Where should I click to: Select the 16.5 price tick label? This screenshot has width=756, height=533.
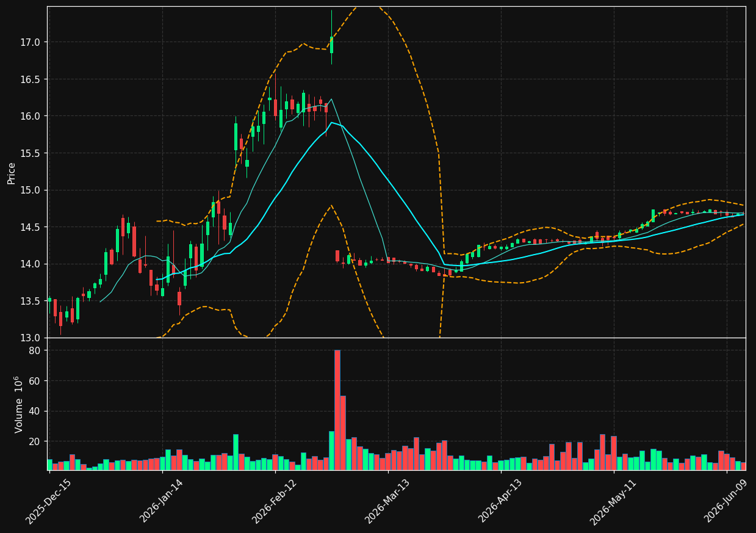(x=31, y=79)
